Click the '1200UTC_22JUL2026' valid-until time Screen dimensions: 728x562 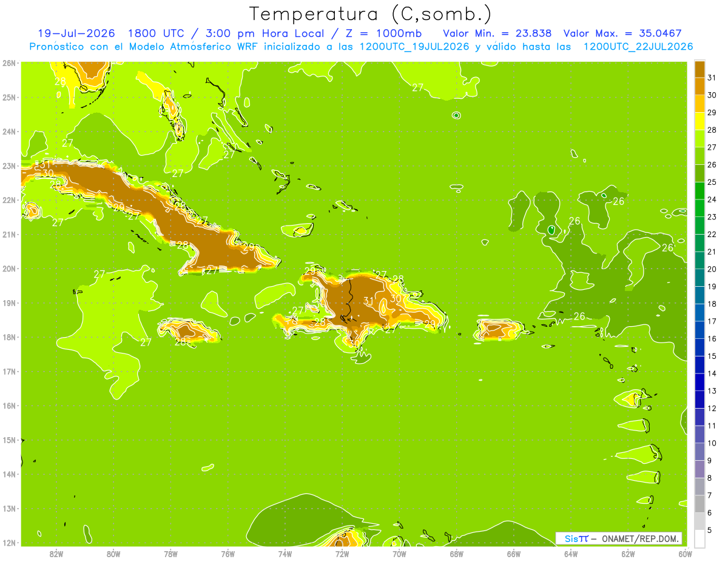(638, 46)
